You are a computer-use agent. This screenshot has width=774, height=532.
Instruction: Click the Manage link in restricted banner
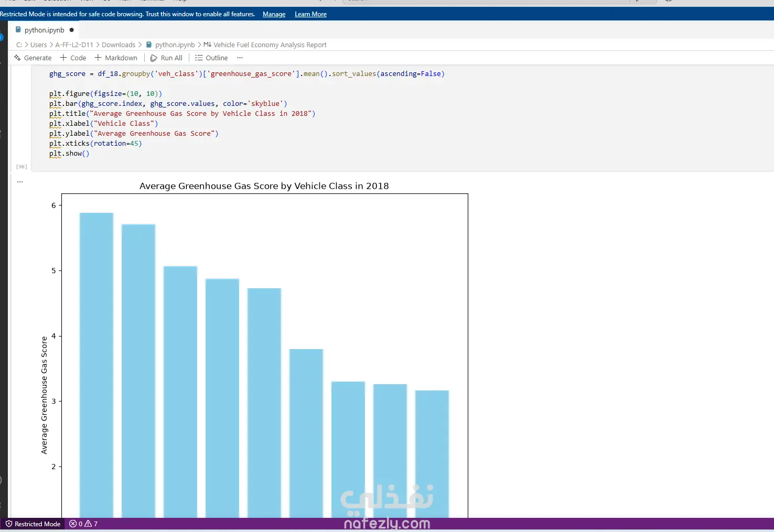[x=274, y=14]
